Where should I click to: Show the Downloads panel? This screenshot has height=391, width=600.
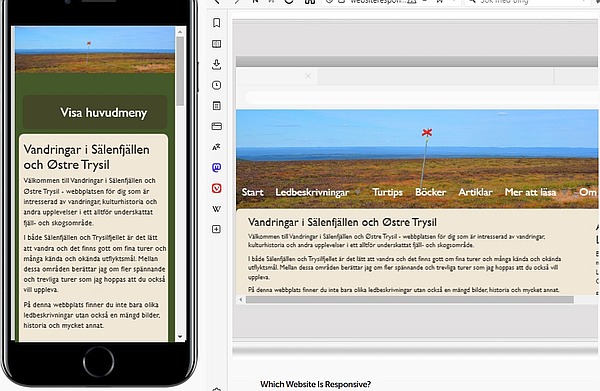217,64
